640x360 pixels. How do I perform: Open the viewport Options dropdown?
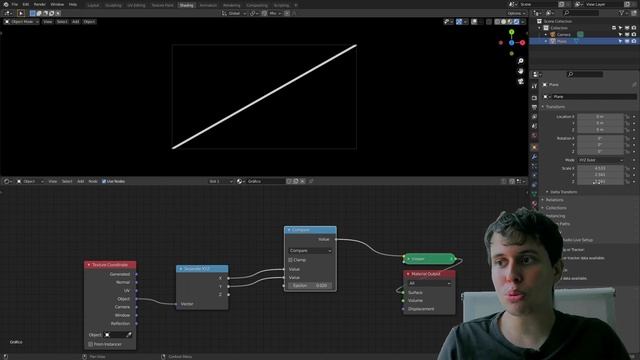point(516,13)
